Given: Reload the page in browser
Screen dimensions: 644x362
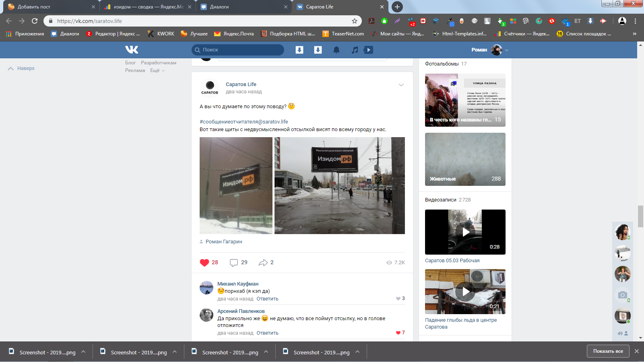Looking at the screenshot, I should tap(35, 21).
